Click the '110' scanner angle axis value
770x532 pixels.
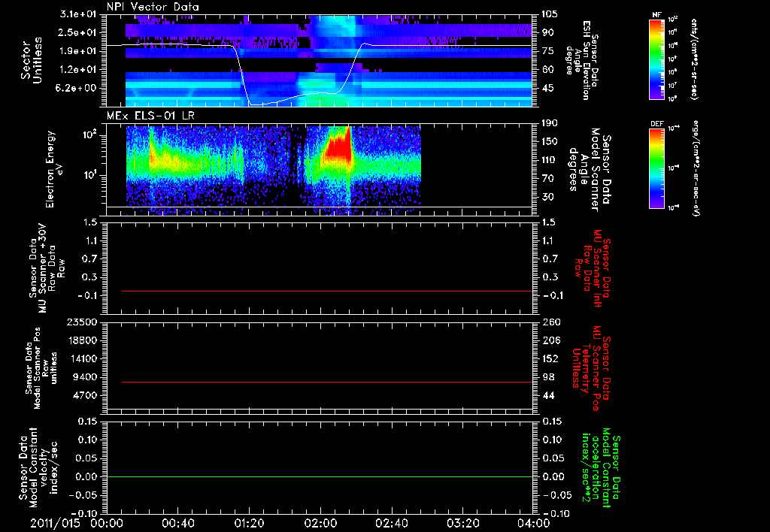click(550, 160)
